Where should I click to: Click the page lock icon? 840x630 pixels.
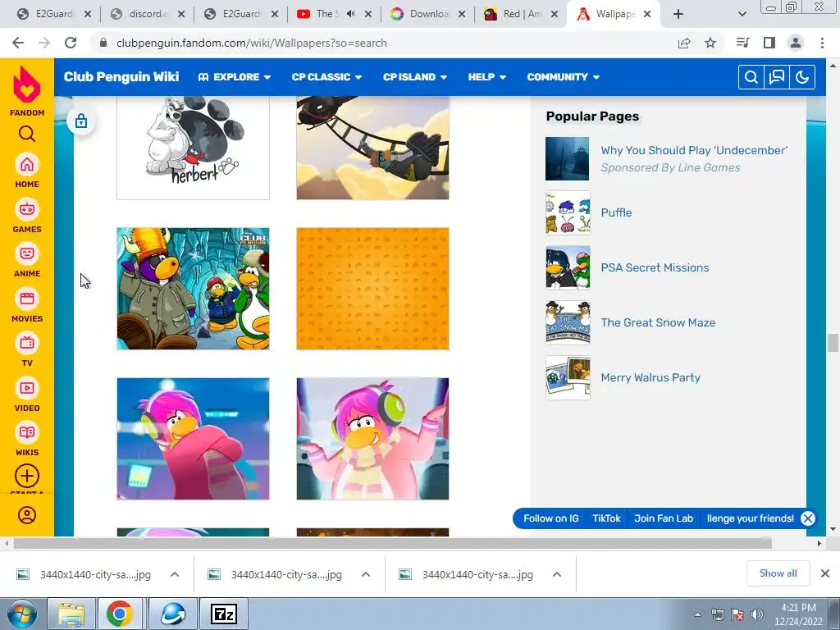pos(81,121)
